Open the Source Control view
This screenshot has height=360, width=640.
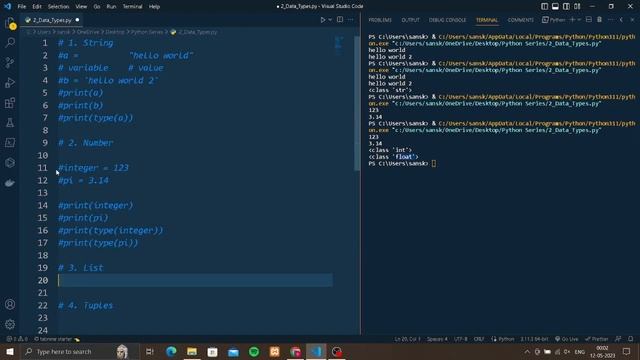10,62
